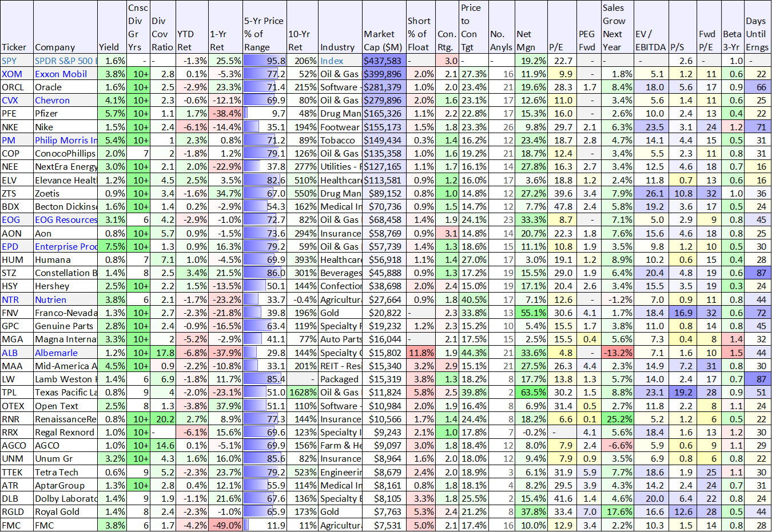Click the AGCO ticker cell
The image size is (772, 532).
click(17, 445)
